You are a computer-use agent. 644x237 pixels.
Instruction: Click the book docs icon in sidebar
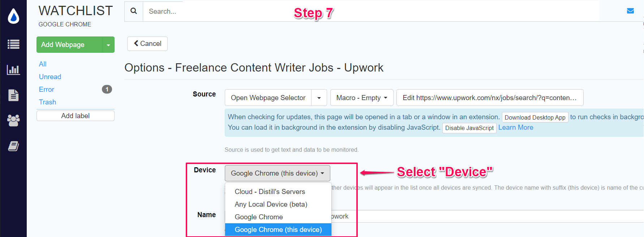[x=13, y=146]
